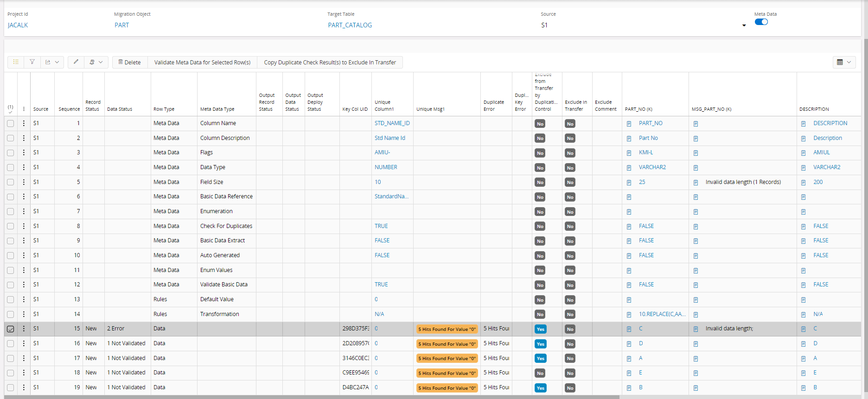Turn off the Meta Data switch
This screenshot has width=868, height=399.
click(x=761, y=22)
